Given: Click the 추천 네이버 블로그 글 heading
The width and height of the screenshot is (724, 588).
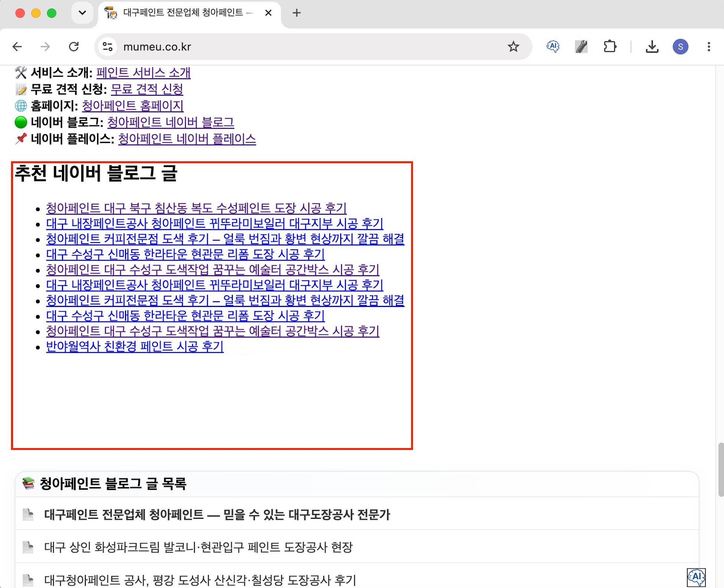Looking at the screenshot, I should 96,174.
